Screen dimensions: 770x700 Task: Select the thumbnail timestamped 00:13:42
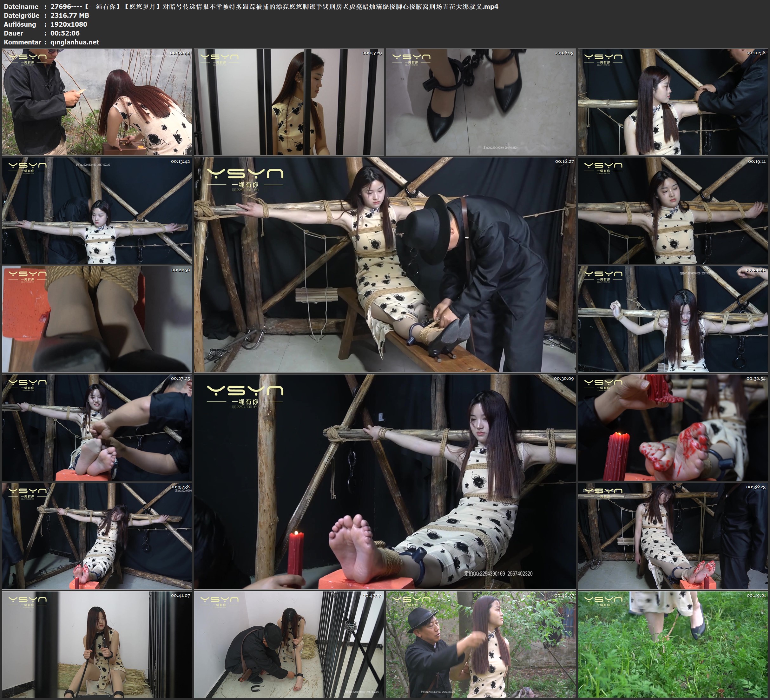coord(97,210)
